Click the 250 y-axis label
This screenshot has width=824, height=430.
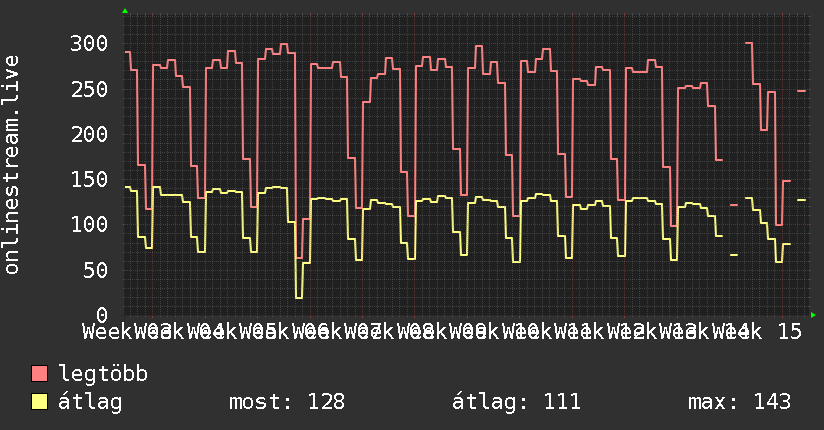89,89
